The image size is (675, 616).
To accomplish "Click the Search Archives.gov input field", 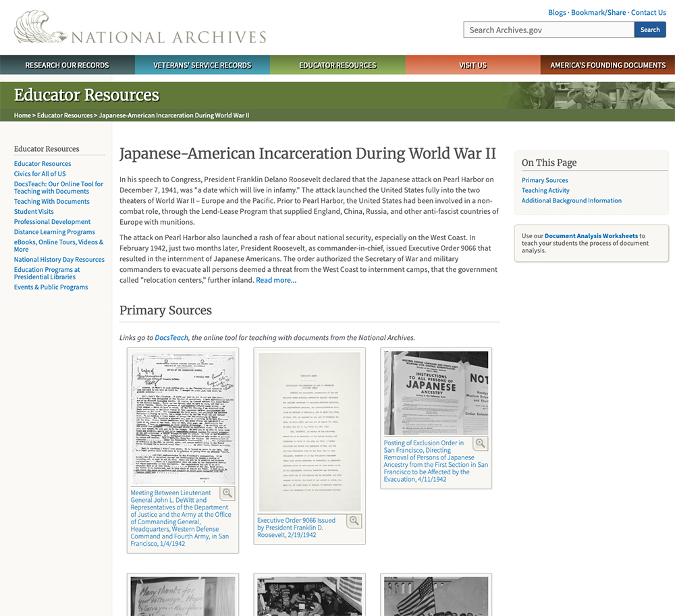I will (x=548, y=30).
